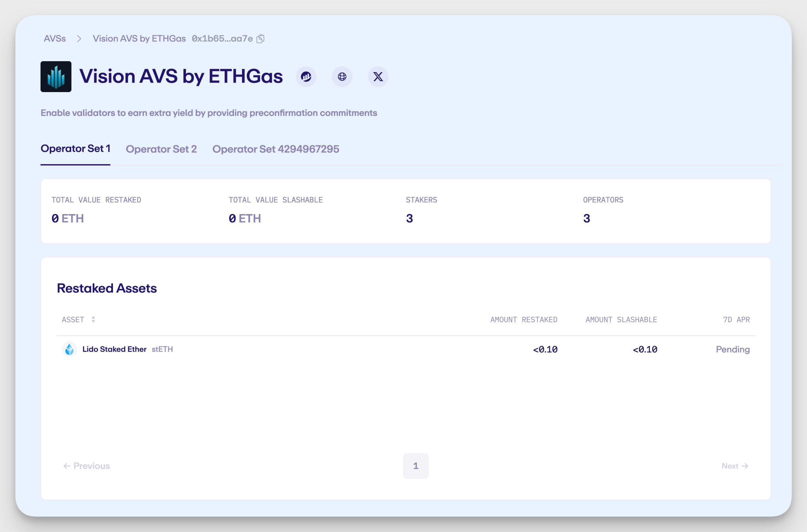The height and width of the screenshot is (532, 807).
Task: Click the AMOUNT RESTAKED column header
Action: pyautogui.click(x=524, y=320)
